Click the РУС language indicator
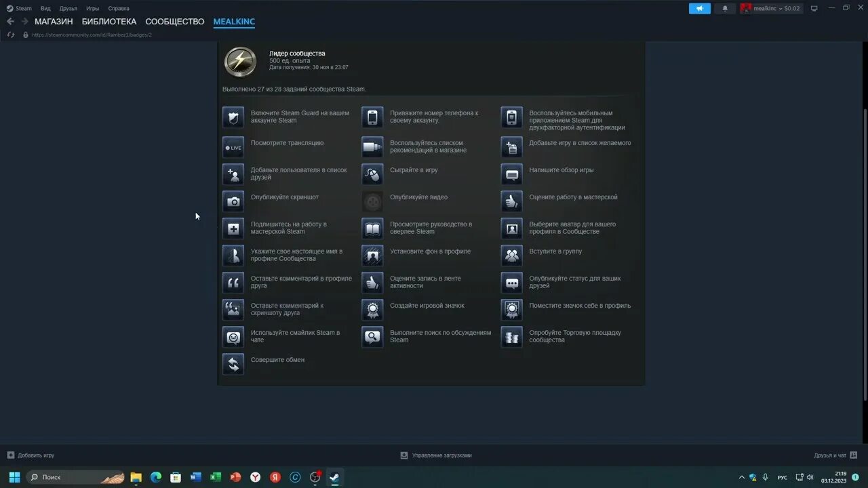 click(783, 478)
